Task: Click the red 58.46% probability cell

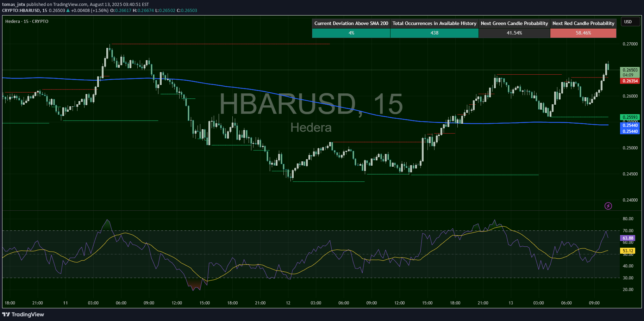Action: coord(583,33)
